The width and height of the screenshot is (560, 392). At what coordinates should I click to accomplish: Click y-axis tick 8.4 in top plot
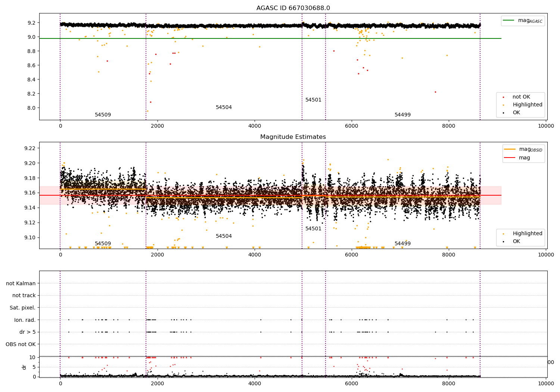[31, 80]
